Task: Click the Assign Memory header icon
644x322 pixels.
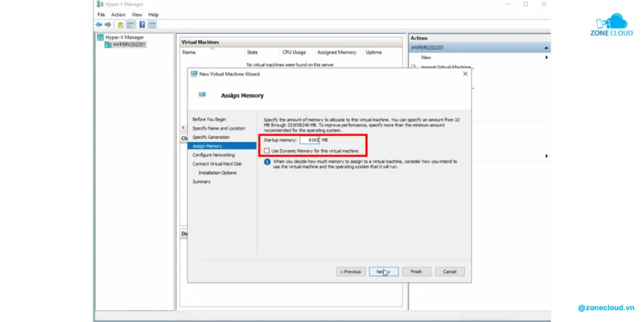Action: 202,94
